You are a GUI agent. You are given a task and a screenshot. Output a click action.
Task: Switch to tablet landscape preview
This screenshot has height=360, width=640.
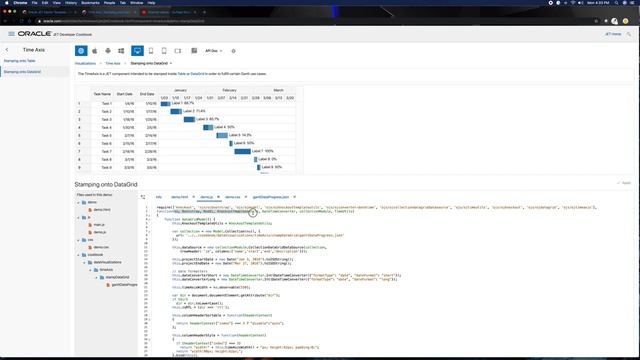click(178, 51)
